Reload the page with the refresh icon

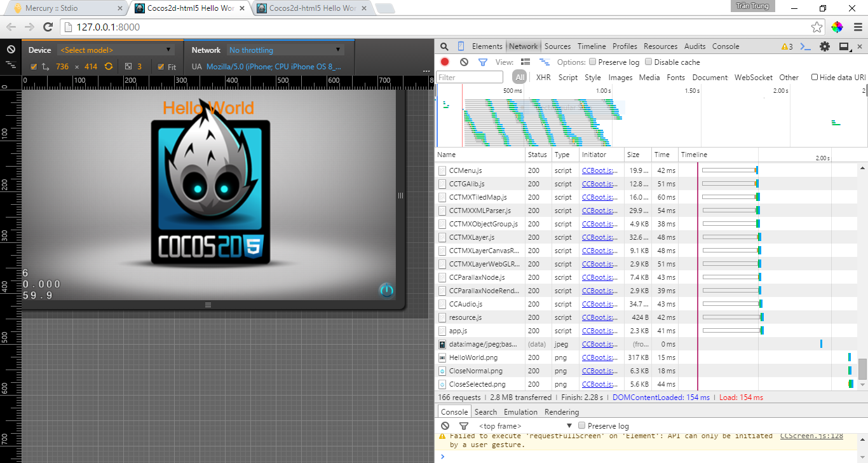(48, 27)
